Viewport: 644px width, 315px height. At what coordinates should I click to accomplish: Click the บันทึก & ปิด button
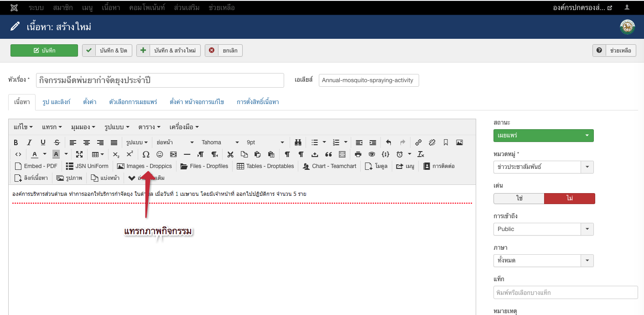pos(108,50)
